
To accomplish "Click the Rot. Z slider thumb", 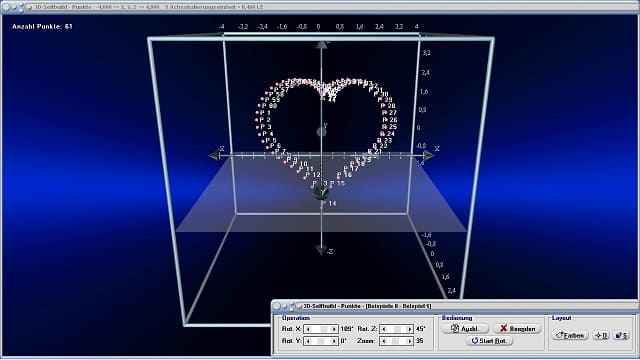I will [x=397, y=329].
